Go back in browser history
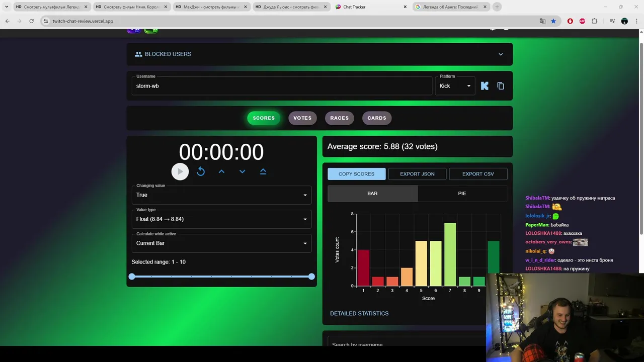Viewport: 644px width, 362px height. coord(7,21)
